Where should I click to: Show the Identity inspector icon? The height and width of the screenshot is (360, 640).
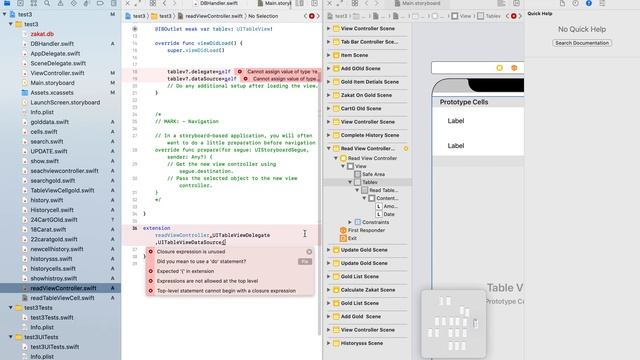pos(602,3)
